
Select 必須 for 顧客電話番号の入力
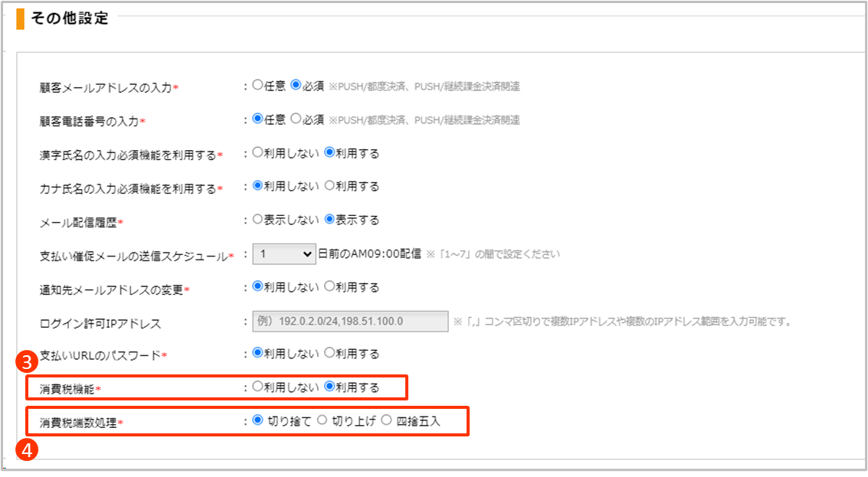[x=296, y=119]
